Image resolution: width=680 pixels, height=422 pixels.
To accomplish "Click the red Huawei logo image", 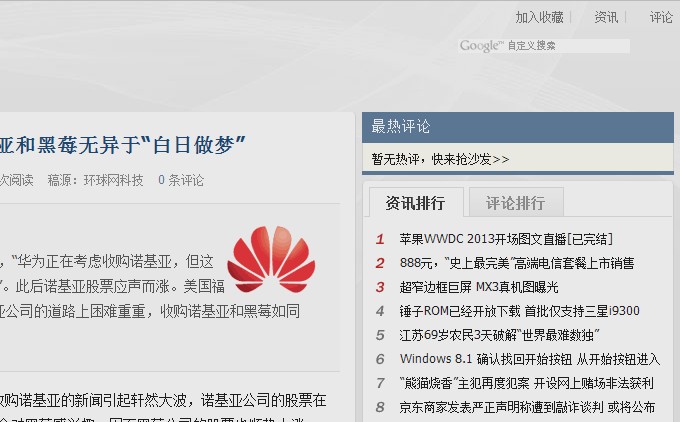I will pyautogui.click(x=271, y=258).
